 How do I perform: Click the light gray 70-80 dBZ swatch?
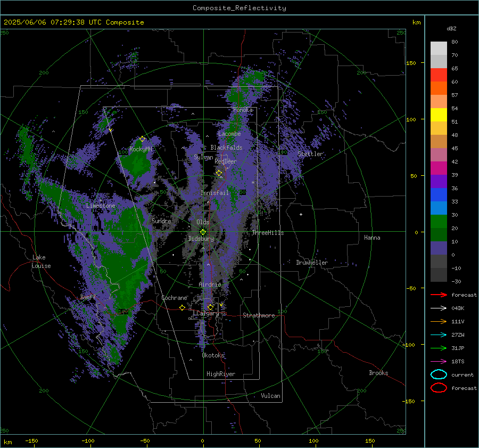point(439,48)
